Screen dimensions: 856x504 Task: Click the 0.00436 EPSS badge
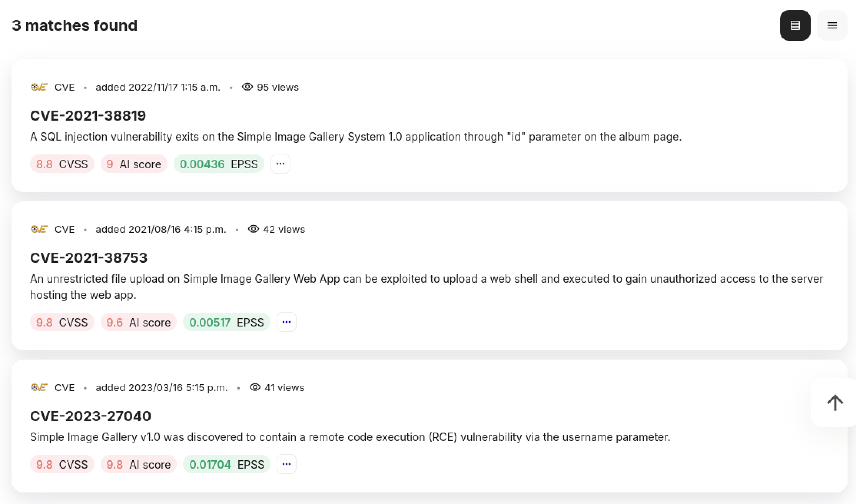click(x=218, y=164)
